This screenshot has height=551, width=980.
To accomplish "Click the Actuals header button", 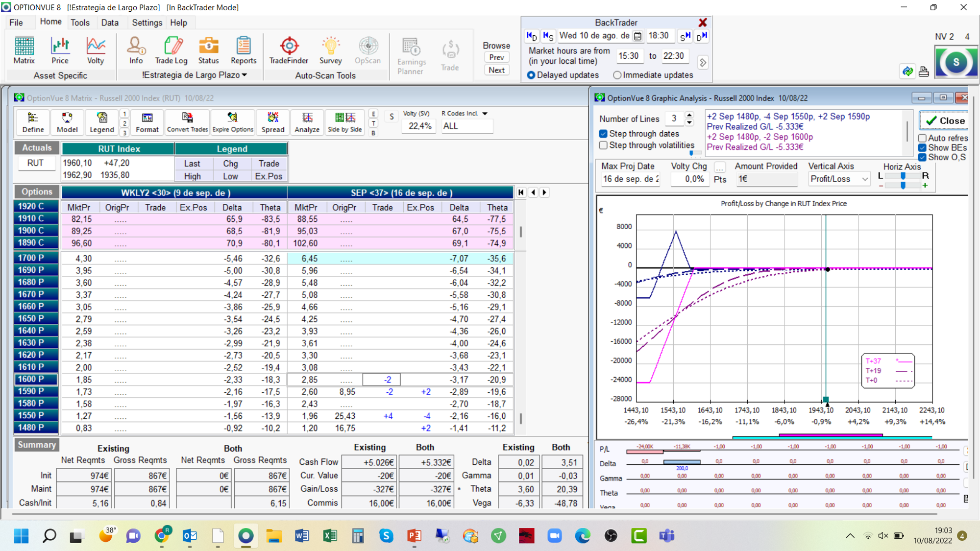I will [x=37, y=148].
